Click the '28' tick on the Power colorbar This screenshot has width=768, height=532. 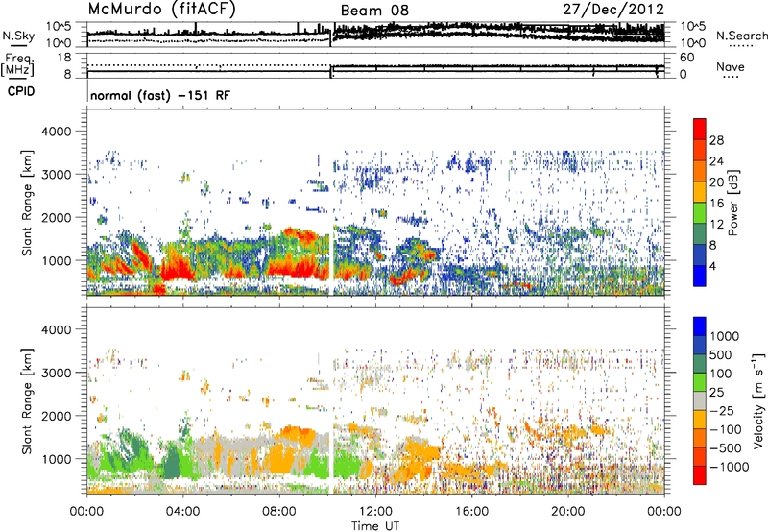(x=716, y=140)
